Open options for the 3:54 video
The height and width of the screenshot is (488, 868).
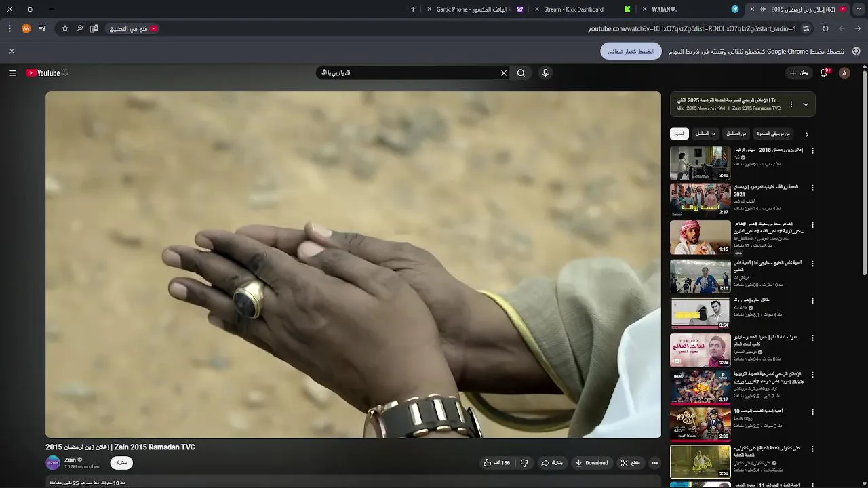812,301
